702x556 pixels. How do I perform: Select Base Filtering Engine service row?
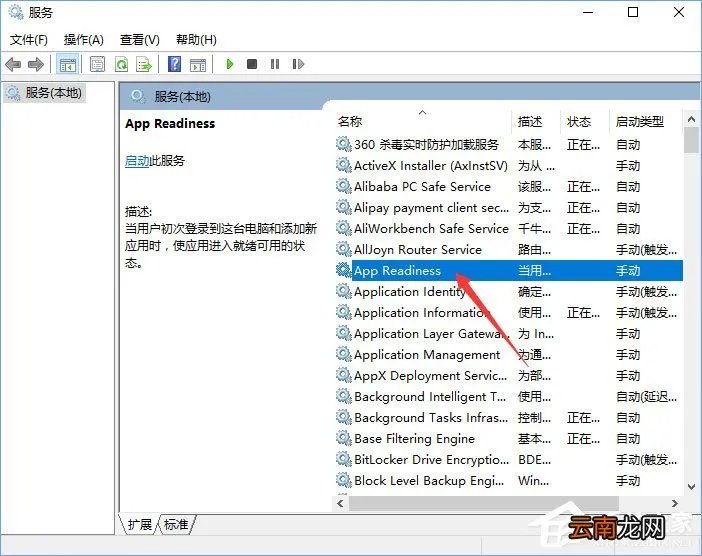pyautogui.click(x=509, y=439)
